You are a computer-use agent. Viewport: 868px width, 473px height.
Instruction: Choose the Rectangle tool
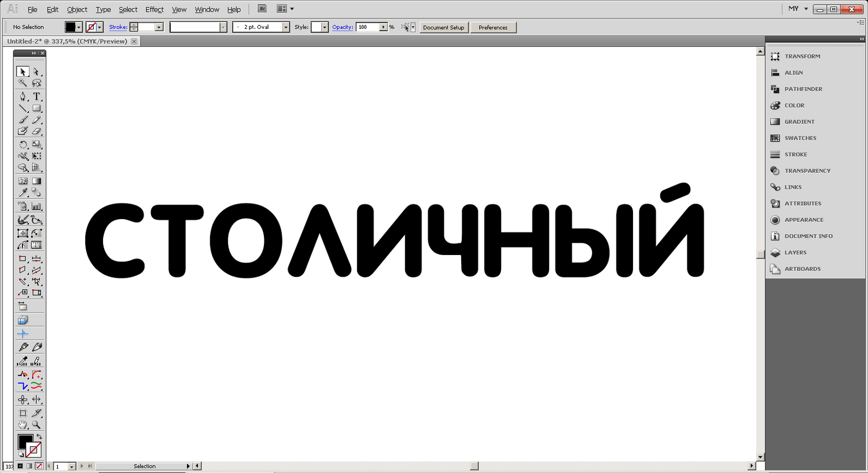(36, 108)
